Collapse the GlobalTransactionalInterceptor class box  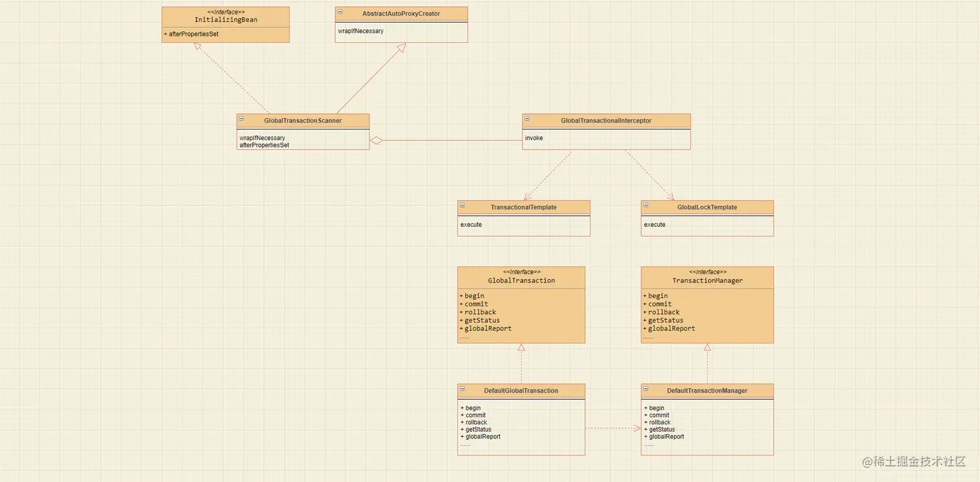coord(527,119)
